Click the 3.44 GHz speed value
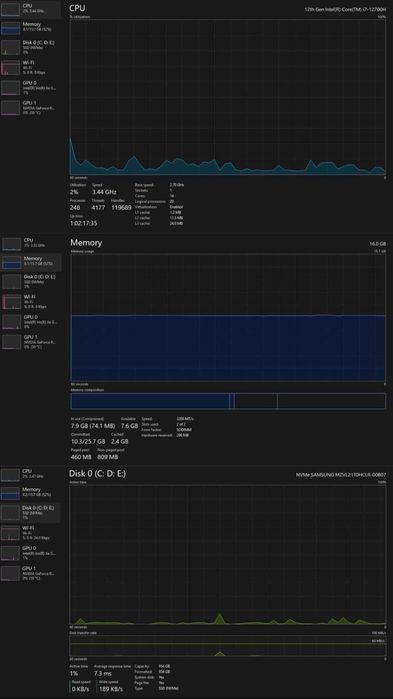The width and height of the screenshot is (393, 699). pos(104,192)
